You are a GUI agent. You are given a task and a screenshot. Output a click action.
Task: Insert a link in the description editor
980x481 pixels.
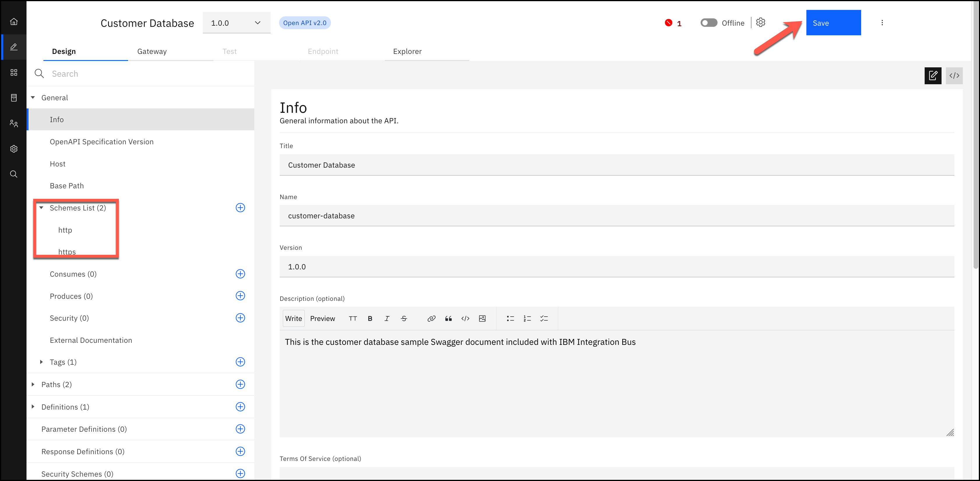431,318
